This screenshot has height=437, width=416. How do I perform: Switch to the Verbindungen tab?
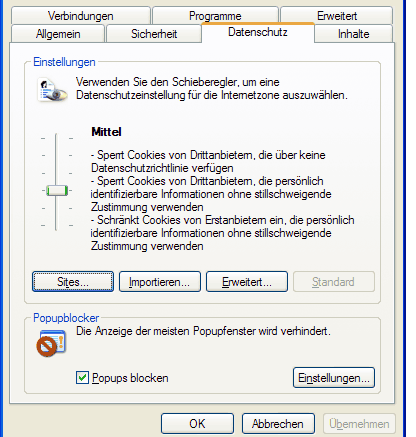click(81, 16)
